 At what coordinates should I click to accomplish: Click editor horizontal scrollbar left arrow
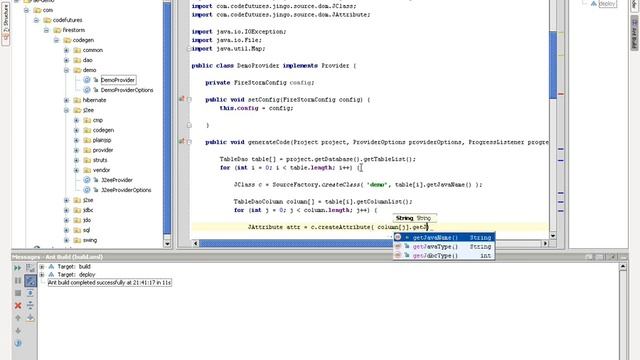point(195,243)
